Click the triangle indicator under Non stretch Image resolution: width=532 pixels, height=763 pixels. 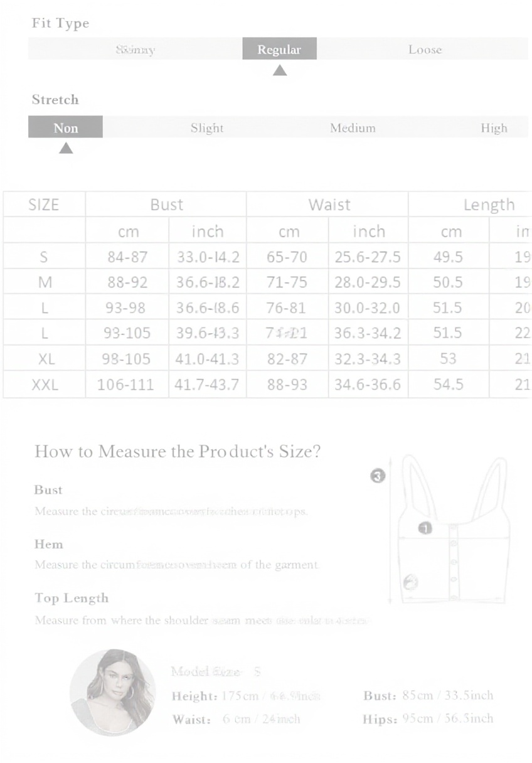tap(66, 149)
